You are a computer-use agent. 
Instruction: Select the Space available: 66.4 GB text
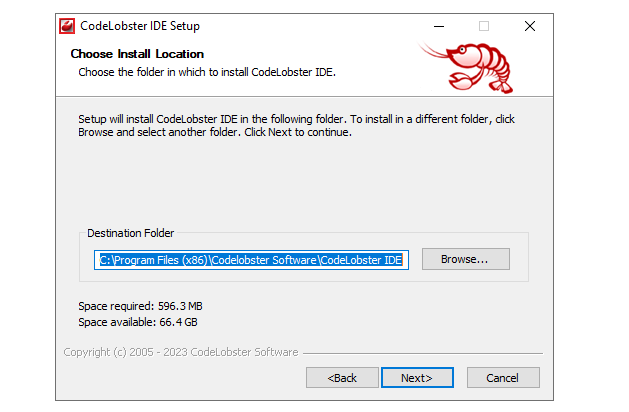(138, 322)
